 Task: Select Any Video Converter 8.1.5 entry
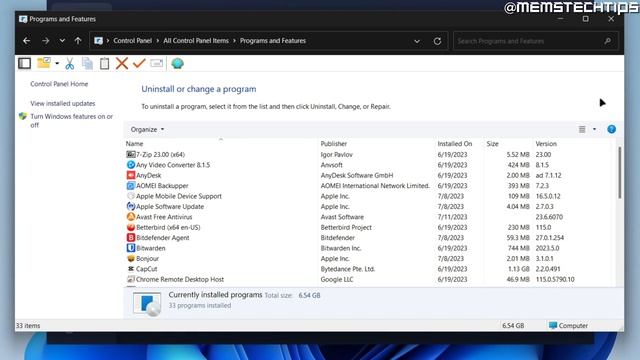click(173, 165)
